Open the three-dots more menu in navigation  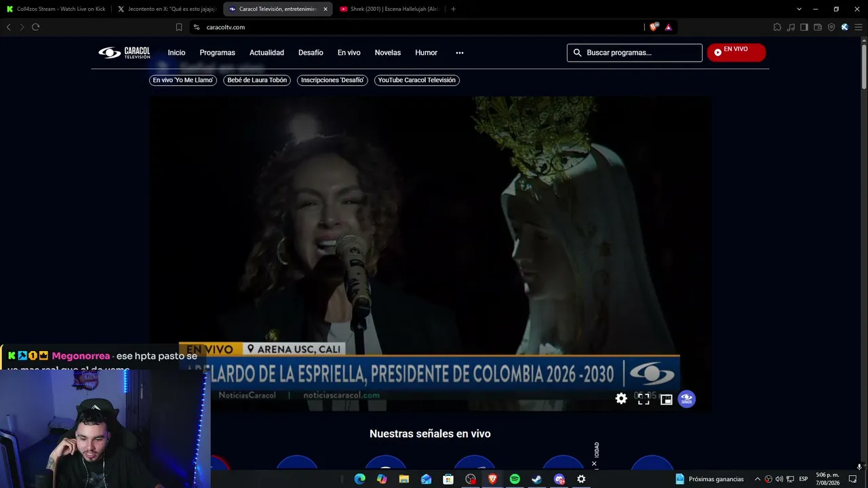coord(460,53)
